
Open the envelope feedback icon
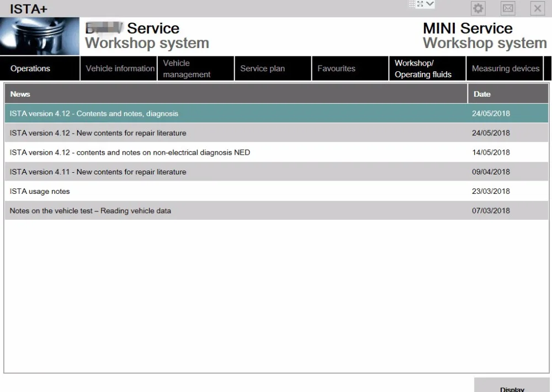coord(508,8)
